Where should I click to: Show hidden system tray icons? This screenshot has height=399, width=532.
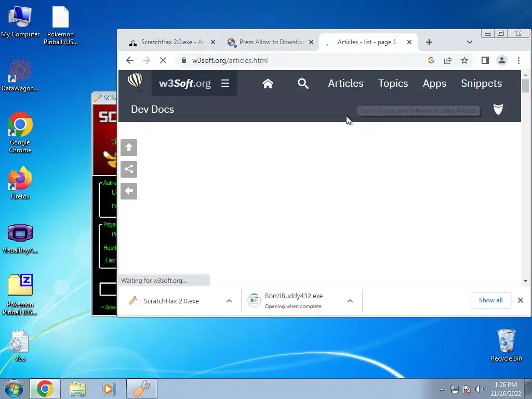[x=442, y=389]
